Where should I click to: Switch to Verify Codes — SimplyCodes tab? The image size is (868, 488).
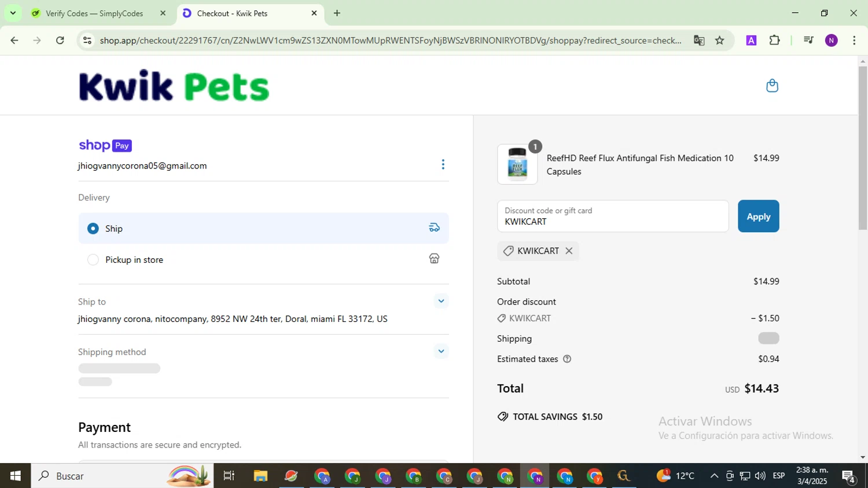point(94,13)
